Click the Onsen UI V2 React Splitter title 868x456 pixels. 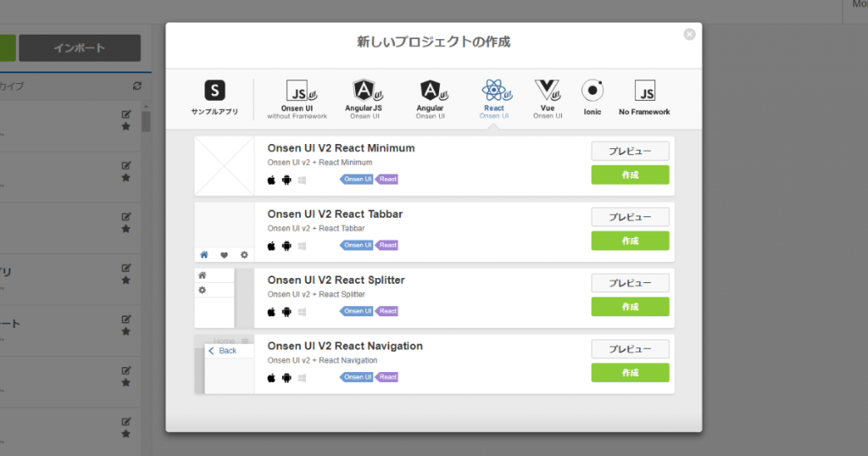336,280
